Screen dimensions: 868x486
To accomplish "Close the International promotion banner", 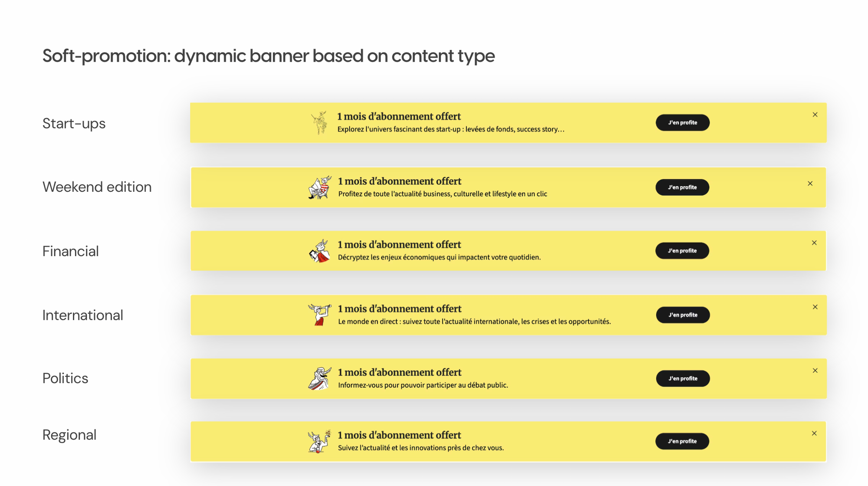I will [815, 307].
